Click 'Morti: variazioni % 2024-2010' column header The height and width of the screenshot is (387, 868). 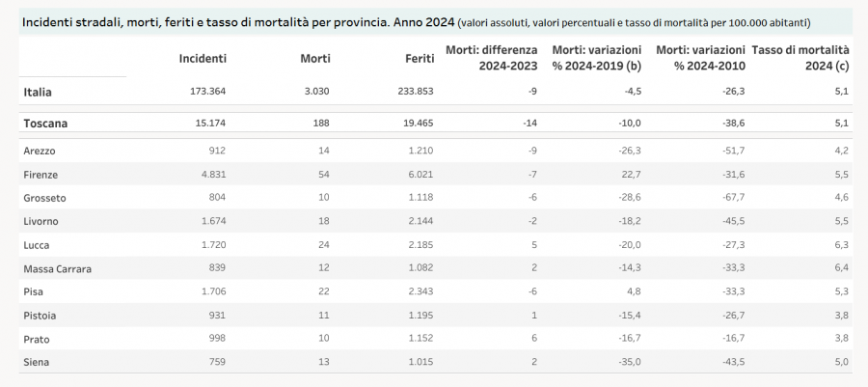[699, 57]
